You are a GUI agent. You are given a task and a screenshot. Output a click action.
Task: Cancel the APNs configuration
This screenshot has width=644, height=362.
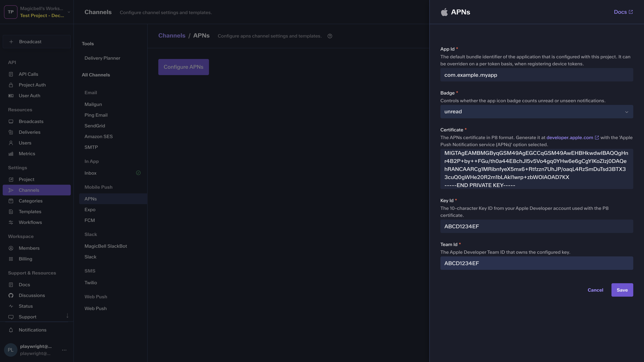click(x=595, y=290)
